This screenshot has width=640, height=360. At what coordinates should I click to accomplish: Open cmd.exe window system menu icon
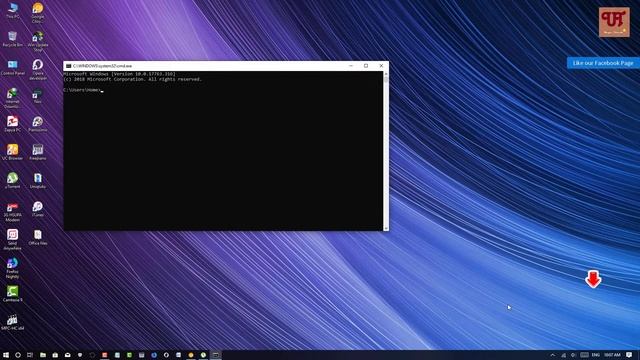pyautogui.click(x=69, y=66)
